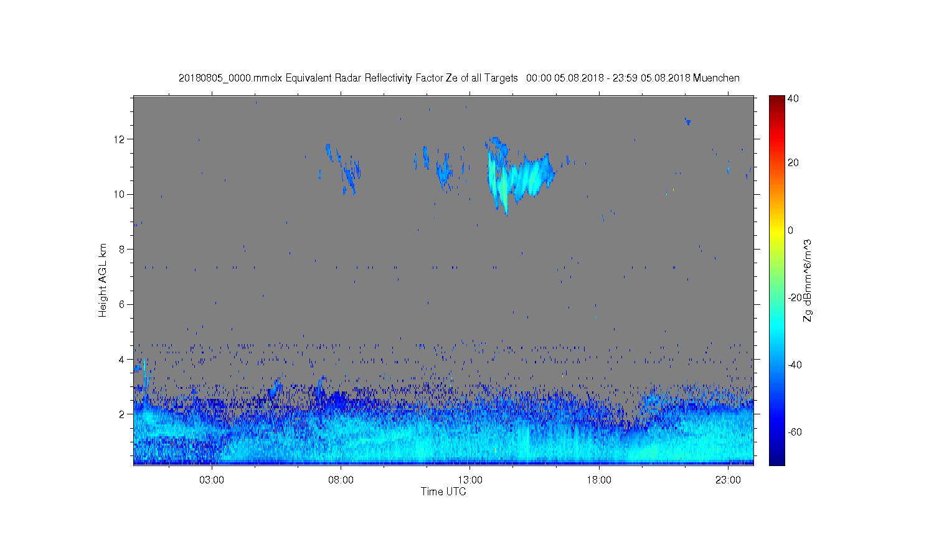Click the height tick label '12'

[119, 139]
